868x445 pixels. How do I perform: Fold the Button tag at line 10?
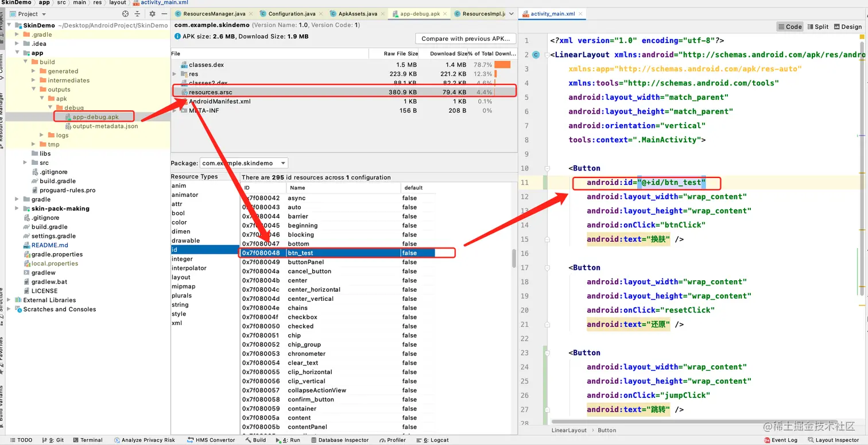point(547,168)
